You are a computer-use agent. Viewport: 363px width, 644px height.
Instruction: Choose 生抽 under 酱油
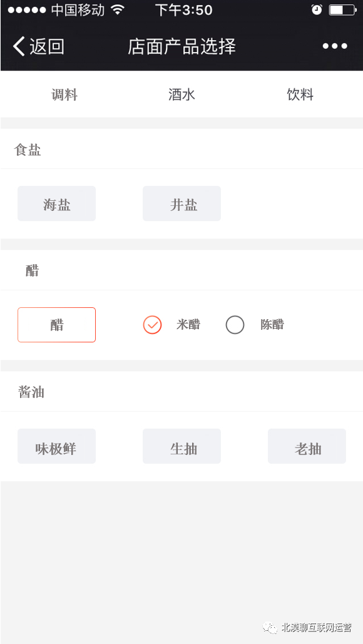coord(181,446)
